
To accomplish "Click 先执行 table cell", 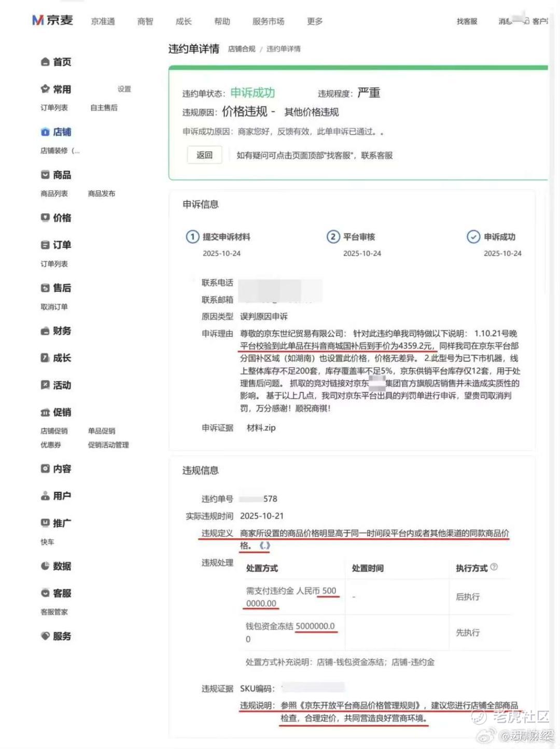I will tap(468, 633).
